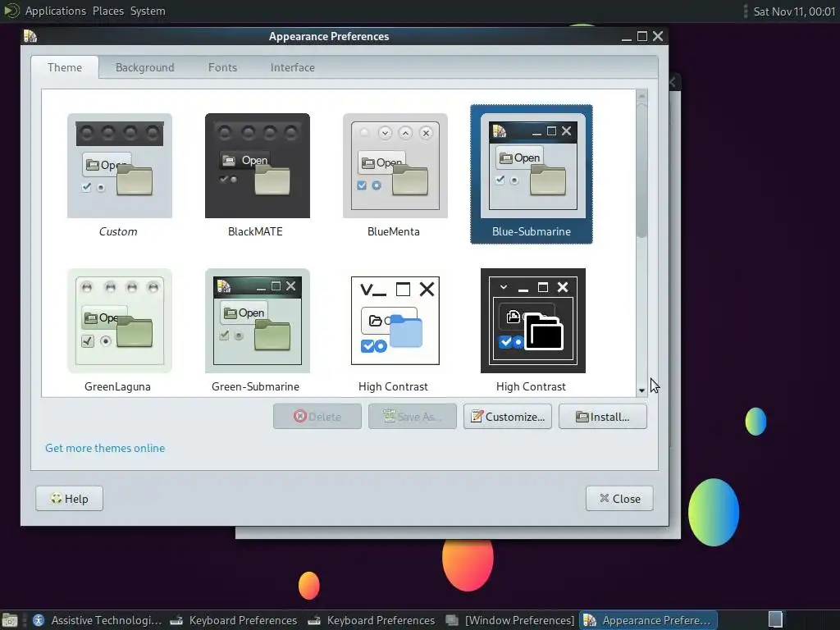The height and width of the screenshot is (630, 840).
Task: Minimize the Appearance Preferences window
Action: tap(626, 36)
